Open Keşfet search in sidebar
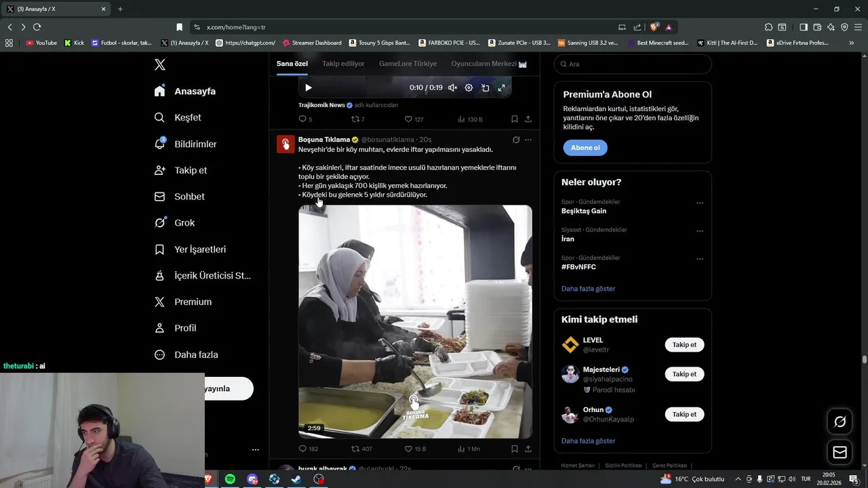 pos(178,117)
